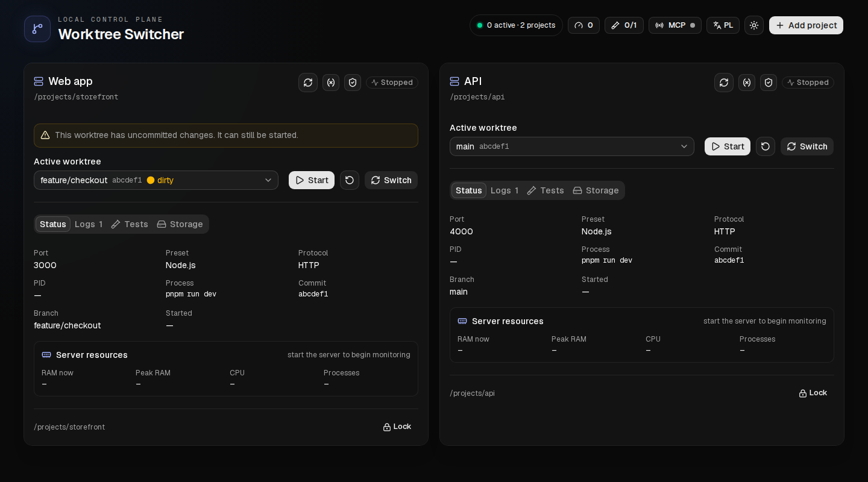Open the Tests tab in Web app

(130, 224)
